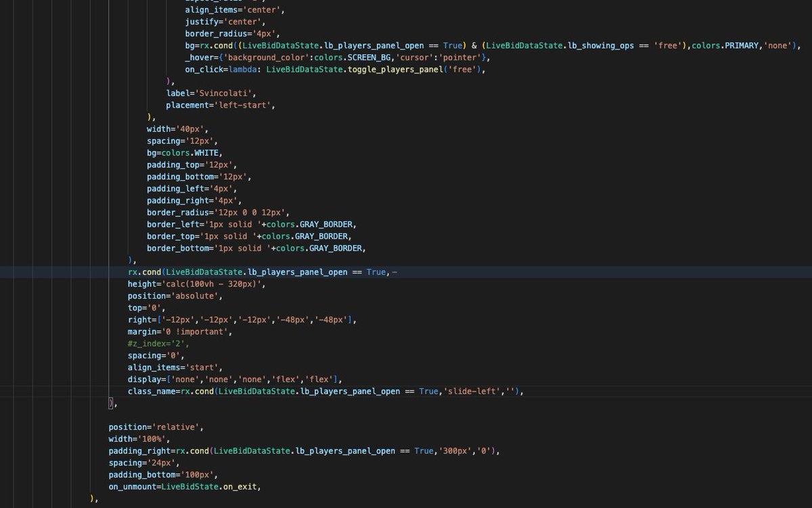
Task: Click lb_showing_ops in the bg=rx.cond line
Action: pyautogui.click(x=600, y=45)
